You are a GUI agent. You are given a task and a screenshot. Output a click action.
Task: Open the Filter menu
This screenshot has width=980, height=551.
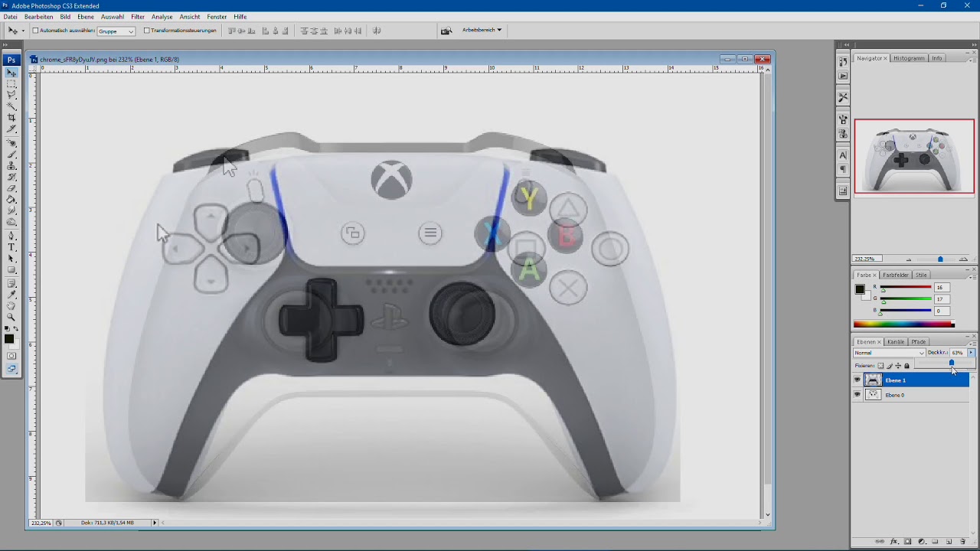pos(138,17)
